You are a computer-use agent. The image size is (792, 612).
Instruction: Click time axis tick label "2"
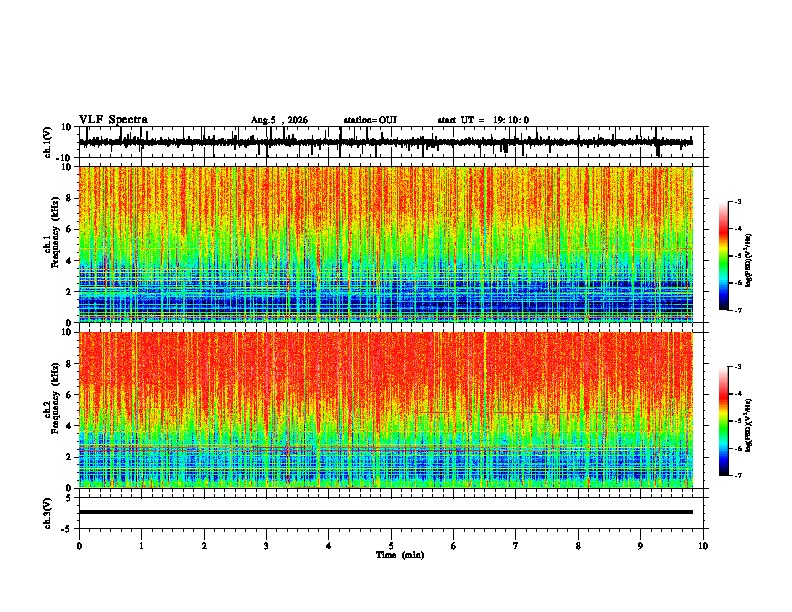[x=204, y=546]
